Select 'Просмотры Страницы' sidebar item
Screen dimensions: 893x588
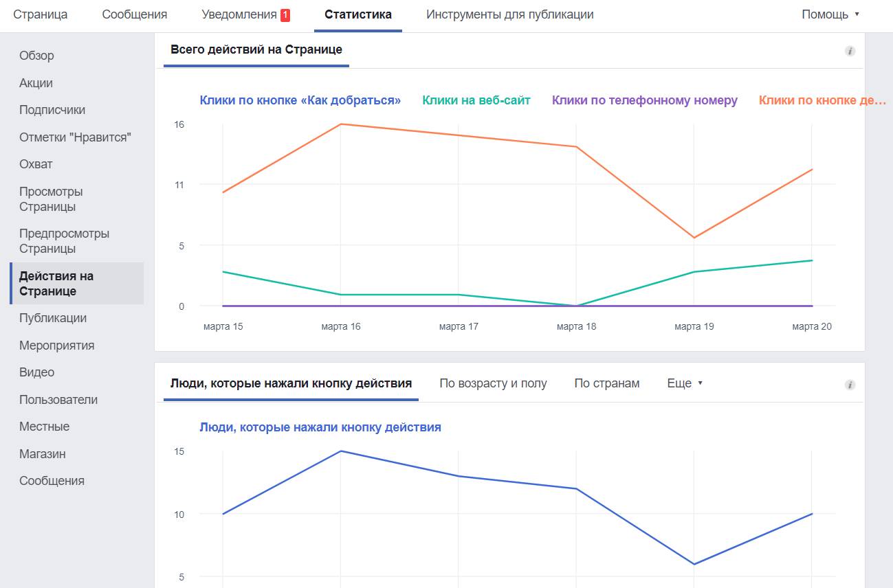click(51, 199)
